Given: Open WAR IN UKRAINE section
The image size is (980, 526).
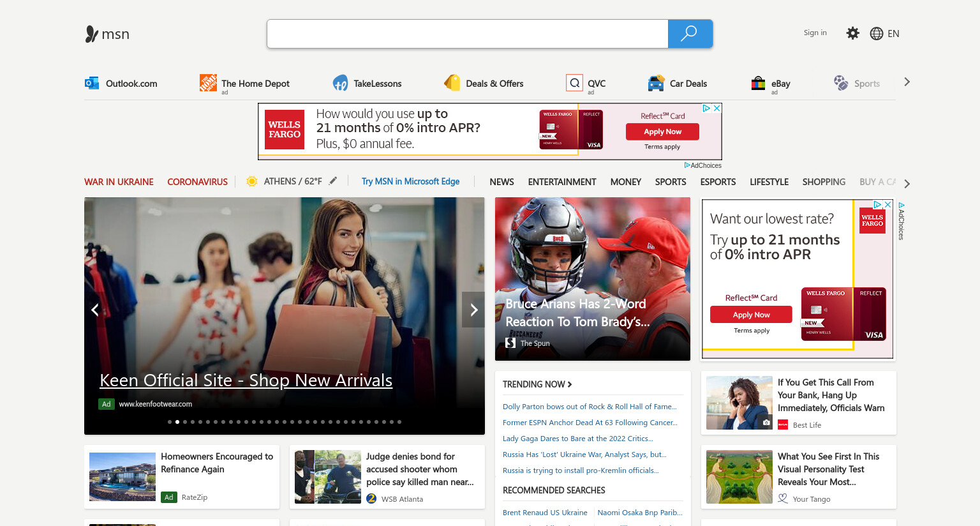Looking at the screenshot, I should tap(119, 182).
